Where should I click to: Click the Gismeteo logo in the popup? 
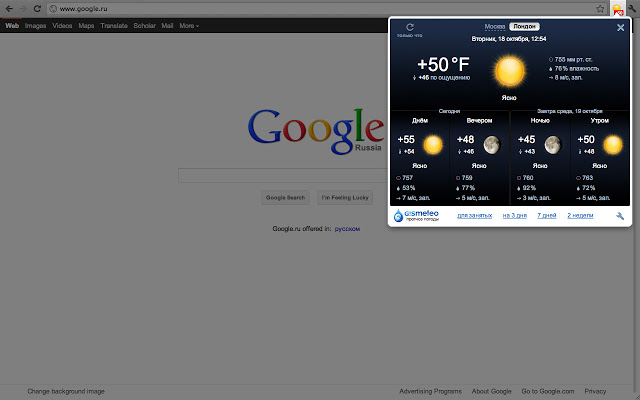click(416, 215)
